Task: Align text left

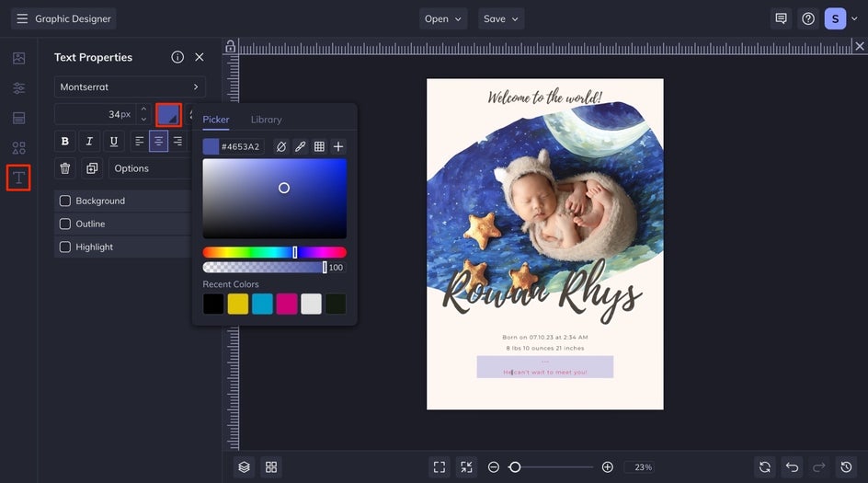Action: point(140,142)
